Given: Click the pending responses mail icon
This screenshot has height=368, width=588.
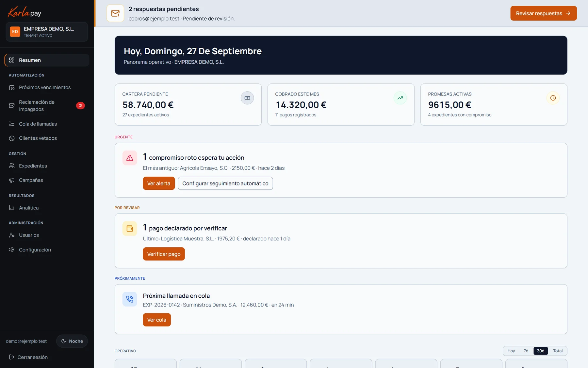Looking at the screenshot, I should [115, 13].
